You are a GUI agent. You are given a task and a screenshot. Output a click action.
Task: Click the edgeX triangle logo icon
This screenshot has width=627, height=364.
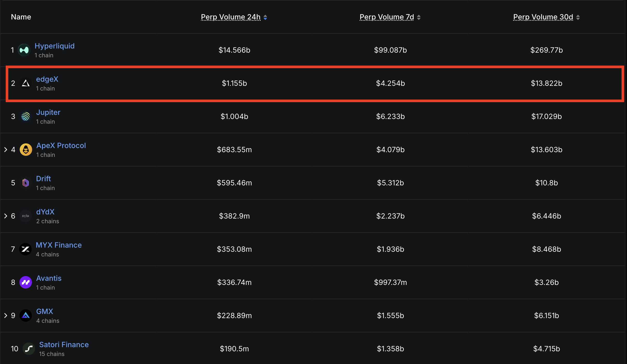pyautogui.click(x=26, y=83)
